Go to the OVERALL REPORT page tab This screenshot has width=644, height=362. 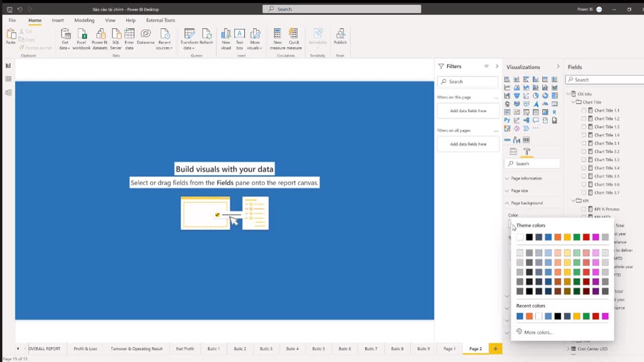click(x=44, y=348)
